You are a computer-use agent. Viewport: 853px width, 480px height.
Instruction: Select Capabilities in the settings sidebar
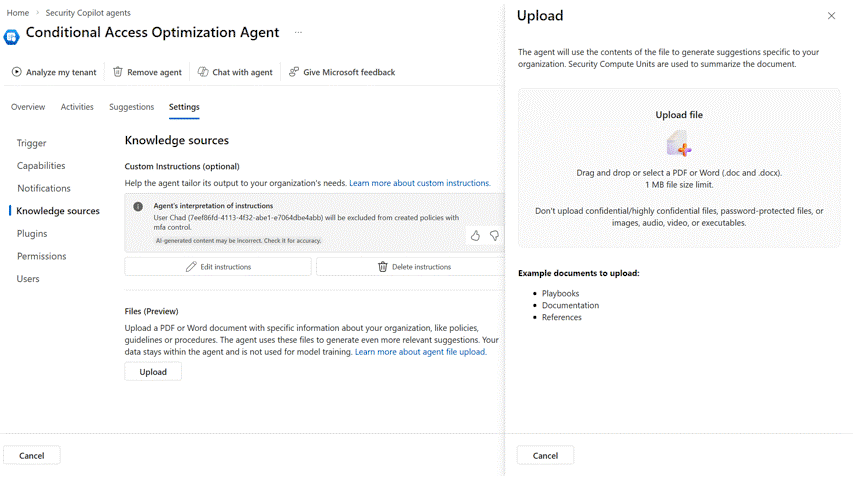(x=41, y=166)
